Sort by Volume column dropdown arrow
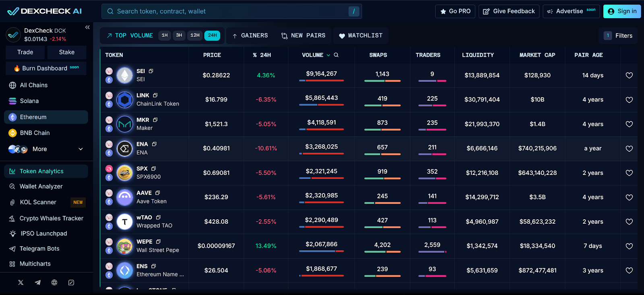Screen dimensions: 644x295 tap(328, 55)
